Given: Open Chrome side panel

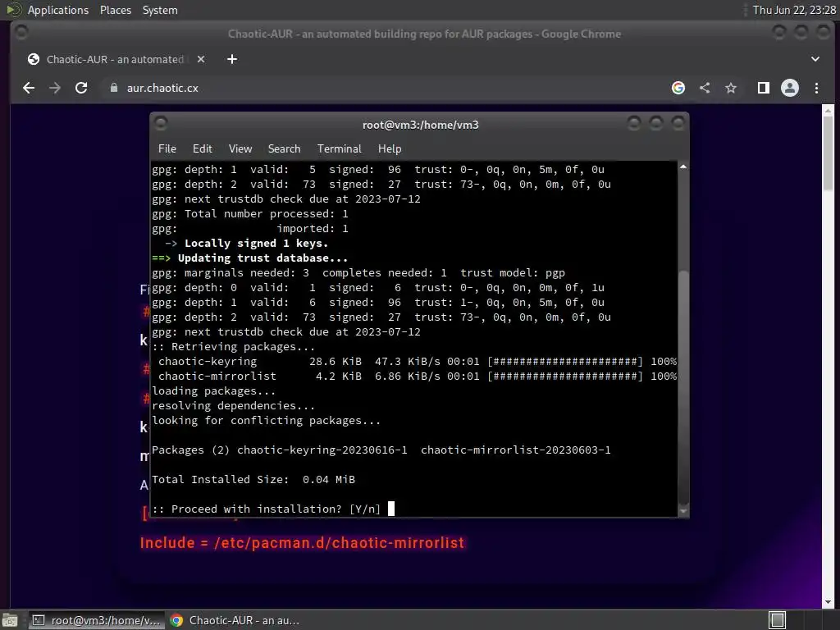Looking at the screenshot, I should point(764,88).
